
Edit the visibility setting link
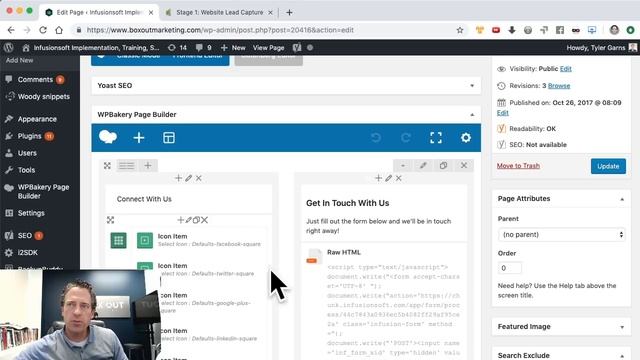565,69
